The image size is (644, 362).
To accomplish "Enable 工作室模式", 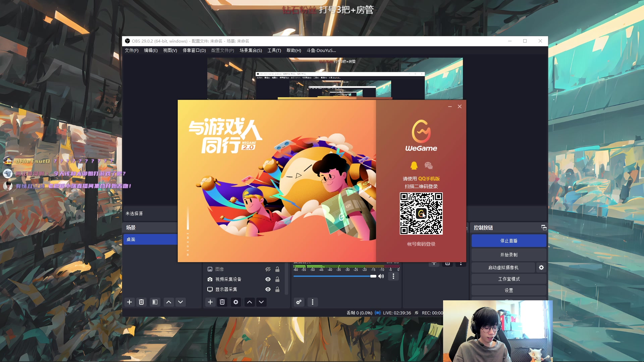I will (x=509, y=279).
